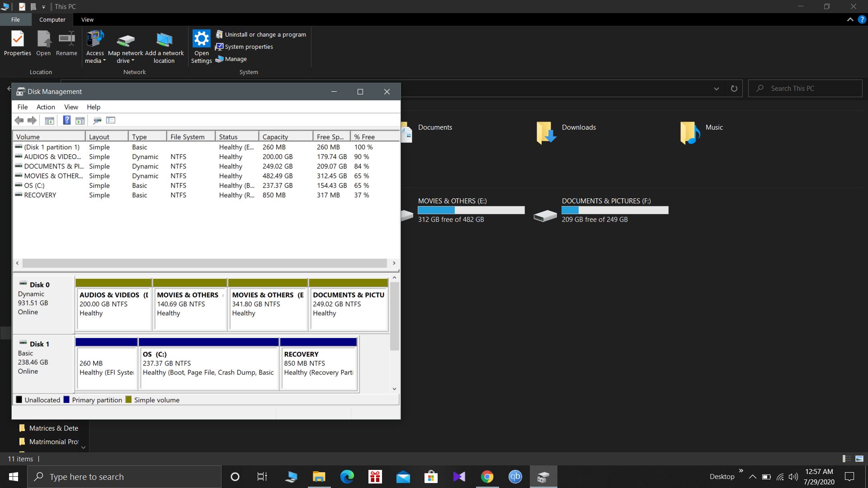Click System properties in the ribbon
This screenshot has width=868, height=488.
[244, 47]
